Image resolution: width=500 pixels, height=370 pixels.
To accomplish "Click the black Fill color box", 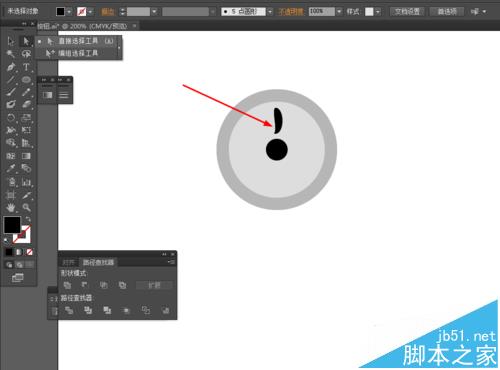I will pyautogui.click(x=12, y=225).
